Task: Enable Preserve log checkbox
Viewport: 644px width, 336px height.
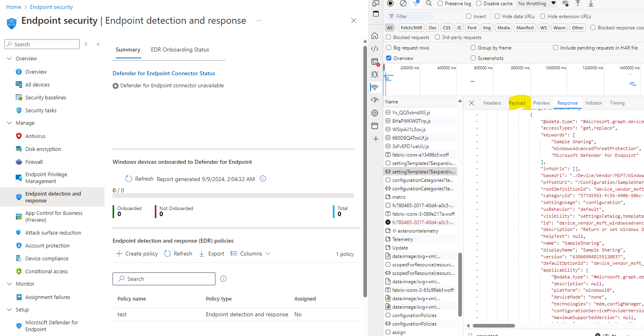Action: 440,4
